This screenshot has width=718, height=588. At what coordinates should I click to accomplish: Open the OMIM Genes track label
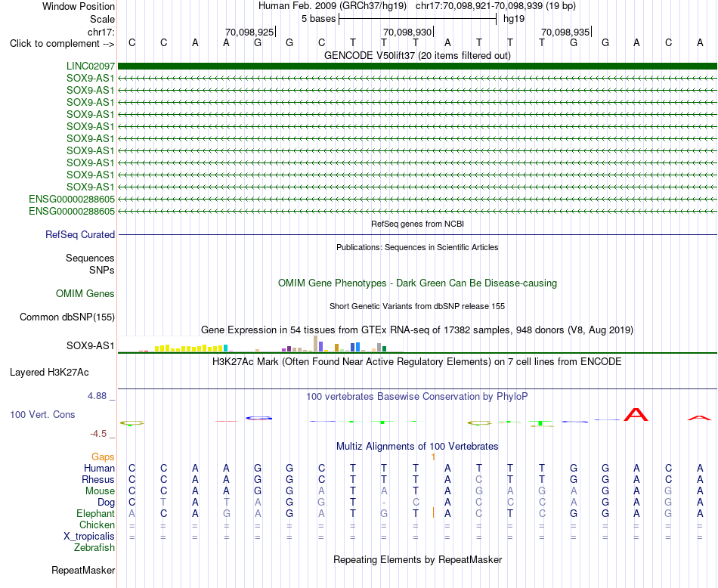85,293
